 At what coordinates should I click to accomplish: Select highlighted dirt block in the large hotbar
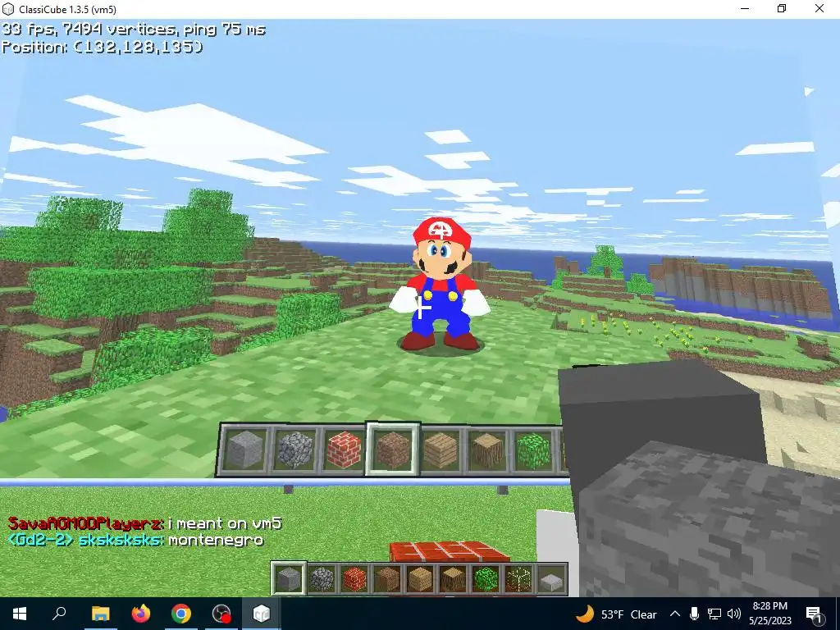[x=393, y=449]
